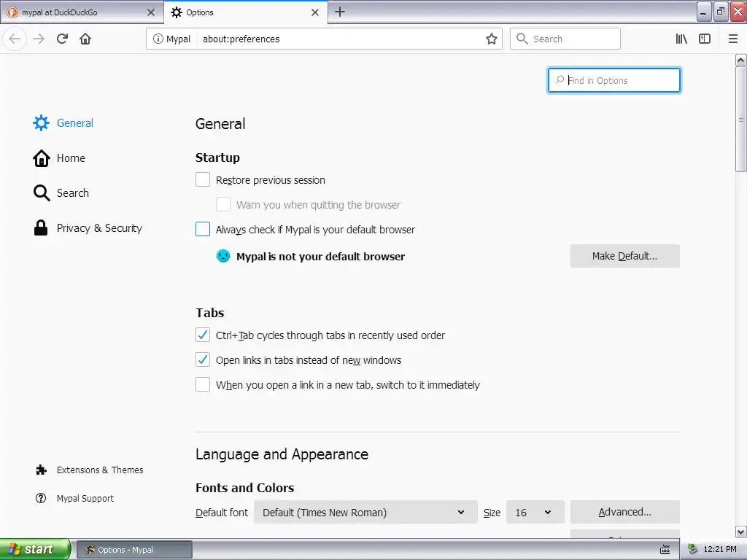Click the keyboard icon in the taskbar
Screen dimensions: 747x560
point(665,550)
